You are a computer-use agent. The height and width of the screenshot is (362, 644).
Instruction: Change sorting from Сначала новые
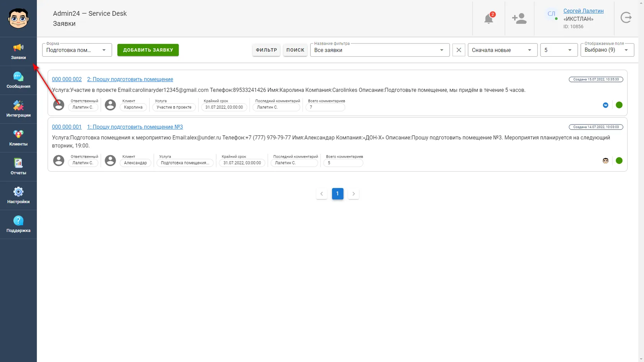(x=503, y=50)
